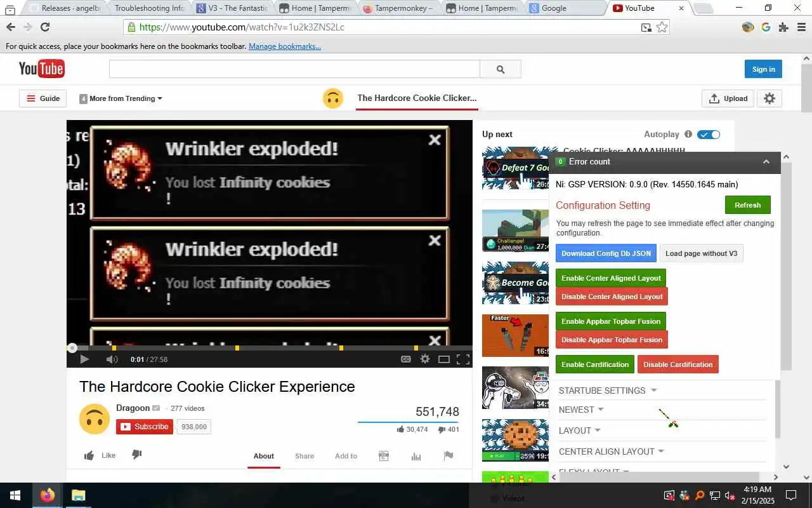This screenshot has height=508, width=812.
Task: Open the notification center icon
Action: point(791,495)
